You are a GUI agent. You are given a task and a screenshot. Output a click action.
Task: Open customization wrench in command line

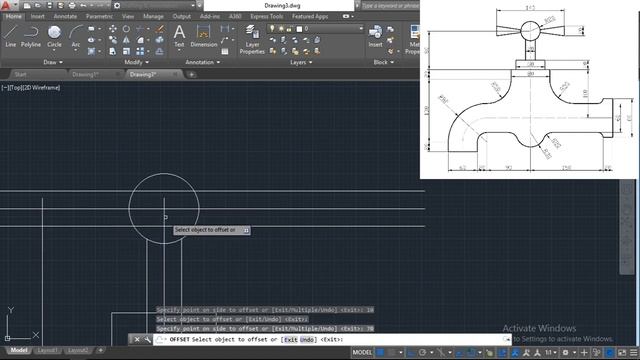[x=147, y=340]
